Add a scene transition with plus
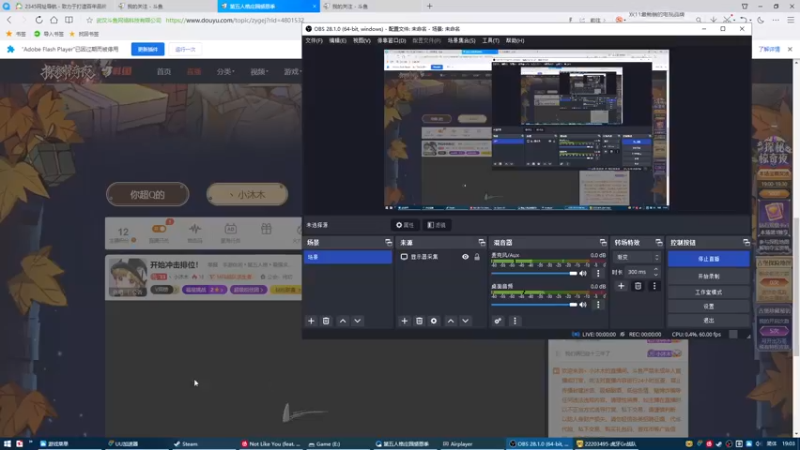The height and width of the screenshot is (450, 800). click(621, 286)
